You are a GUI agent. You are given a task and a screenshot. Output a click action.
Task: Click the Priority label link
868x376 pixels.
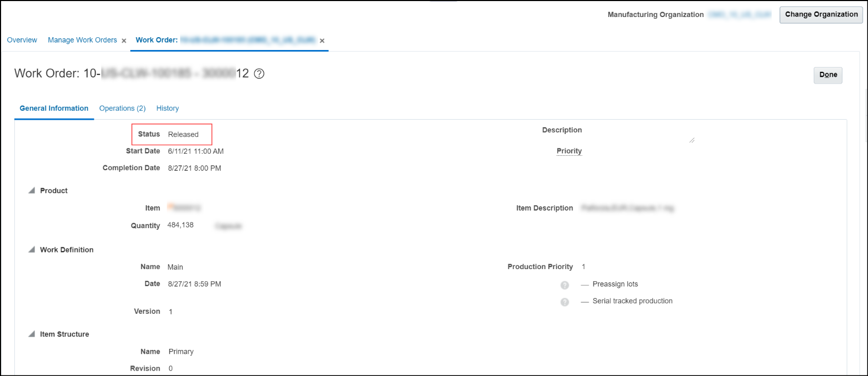pyautogui.click(x=569, y=151)
